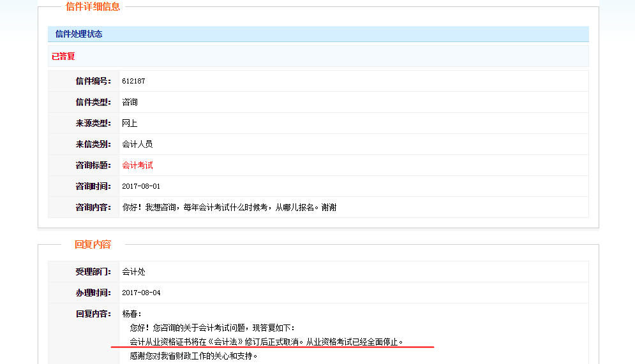Click the 网上 source type value

[x=130, y=123]
